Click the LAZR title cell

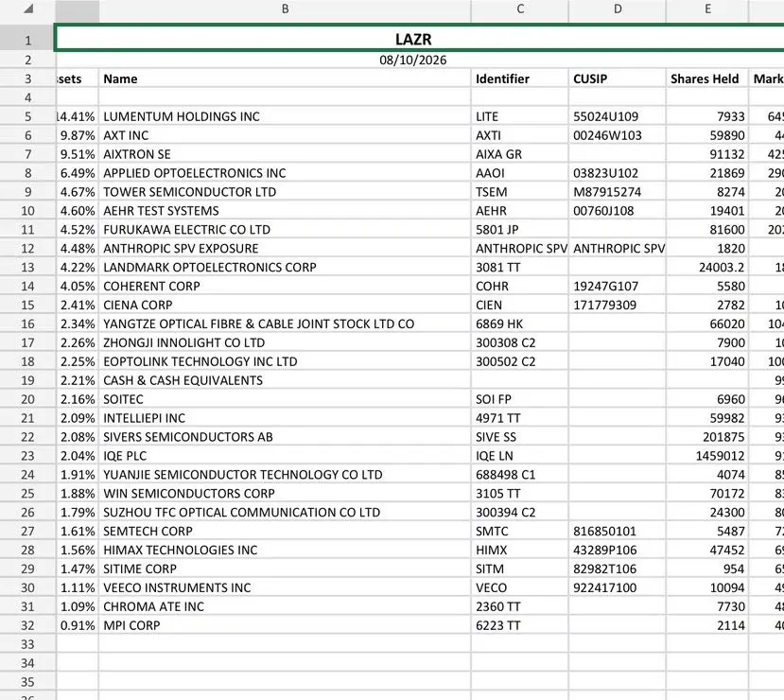pyautogui.click(x=419, y=39)
